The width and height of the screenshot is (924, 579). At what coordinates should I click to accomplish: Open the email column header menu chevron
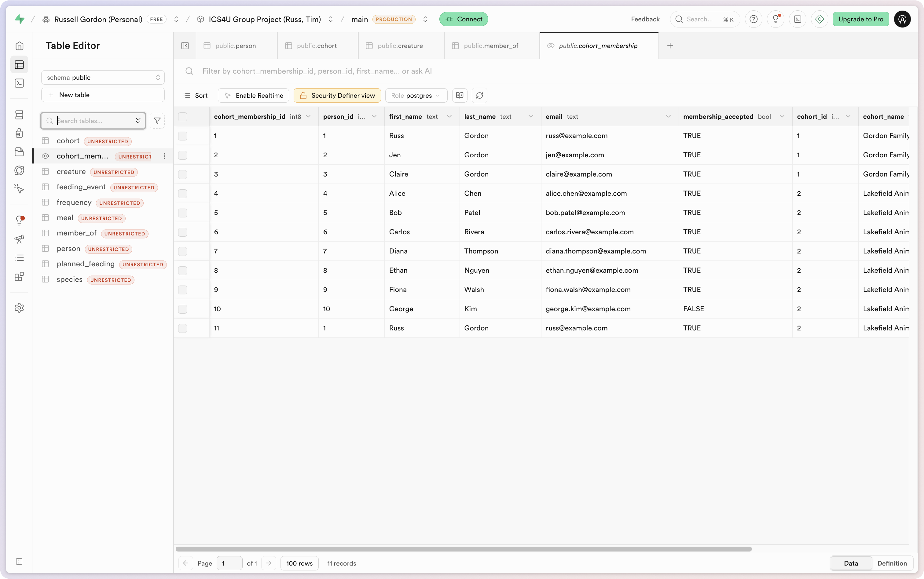[668, 116]
